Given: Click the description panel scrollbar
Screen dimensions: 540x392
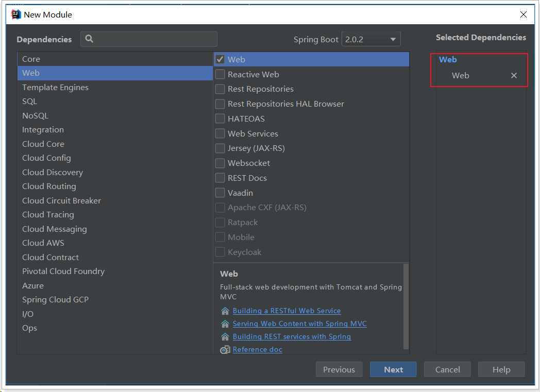Looking at the screenshot, I should (406, 306).
